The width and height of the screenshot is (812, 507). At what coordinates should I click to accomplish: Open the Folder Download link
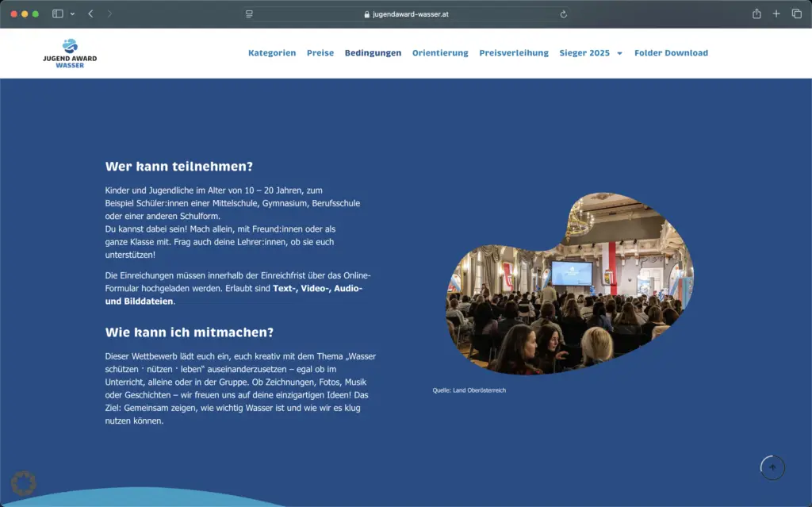pos(671,52)
